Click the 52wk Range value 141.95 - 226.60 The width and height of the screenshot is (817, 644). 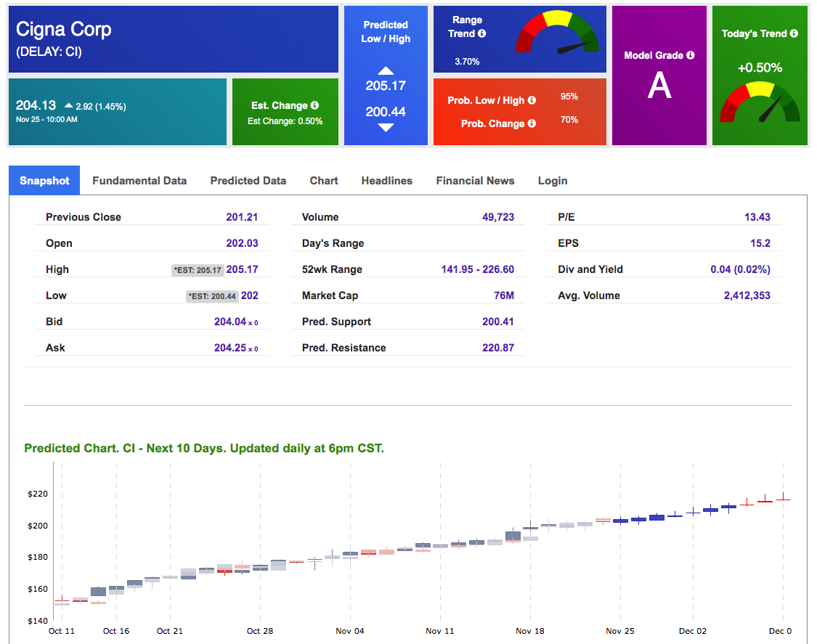tap(478, 269)
